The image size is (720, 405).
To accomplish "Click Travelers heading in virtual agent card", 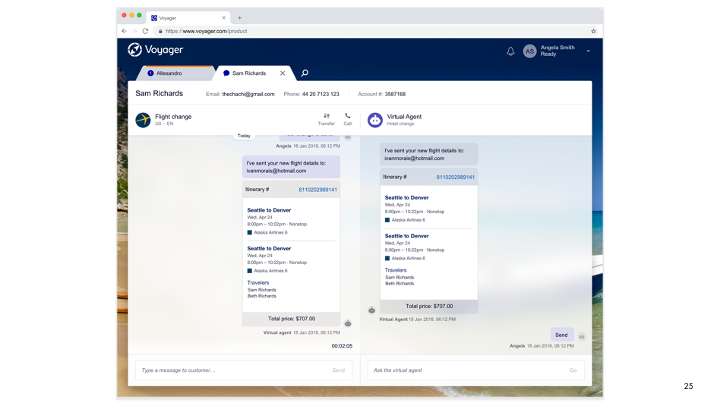I will point(395,270).
